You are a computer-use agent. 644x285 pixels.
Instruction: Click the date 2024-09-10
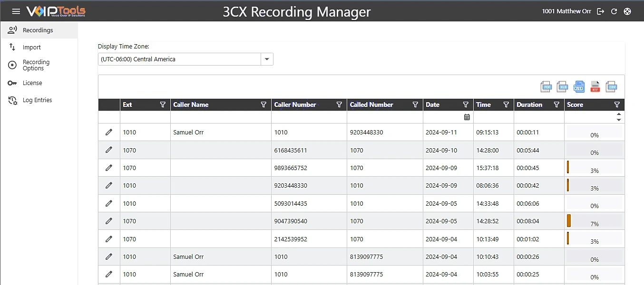click(441, 150)
